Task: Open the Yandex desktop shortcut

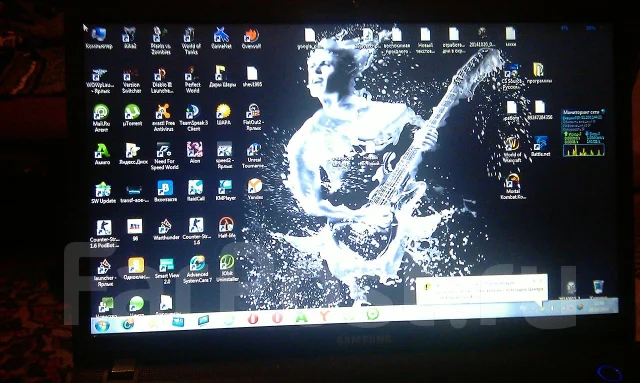Action: [255, 189]
